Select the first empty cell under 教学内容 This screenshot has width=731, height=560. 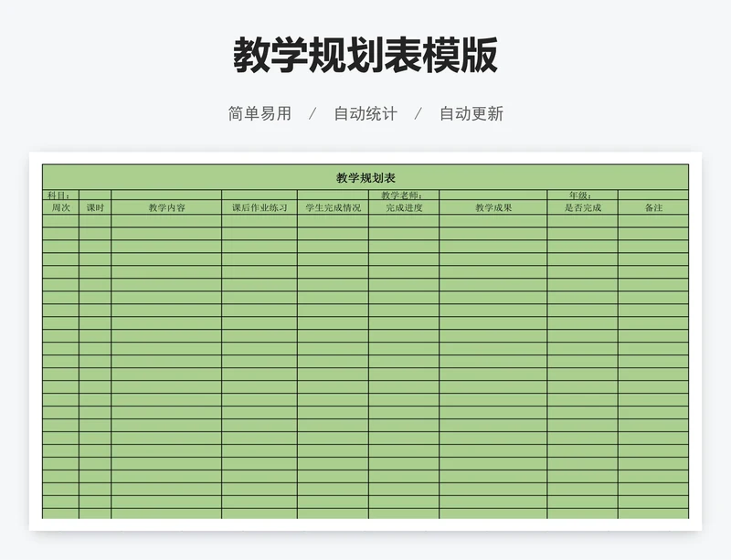pyautogui.click(x=166, y=220)
